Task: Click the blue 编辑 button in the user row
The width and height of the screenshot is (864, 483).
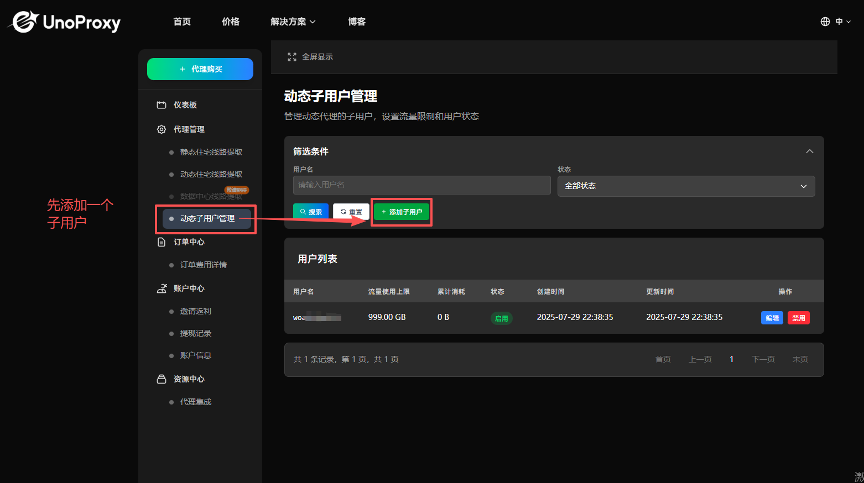Action: (x=771, y=317)
